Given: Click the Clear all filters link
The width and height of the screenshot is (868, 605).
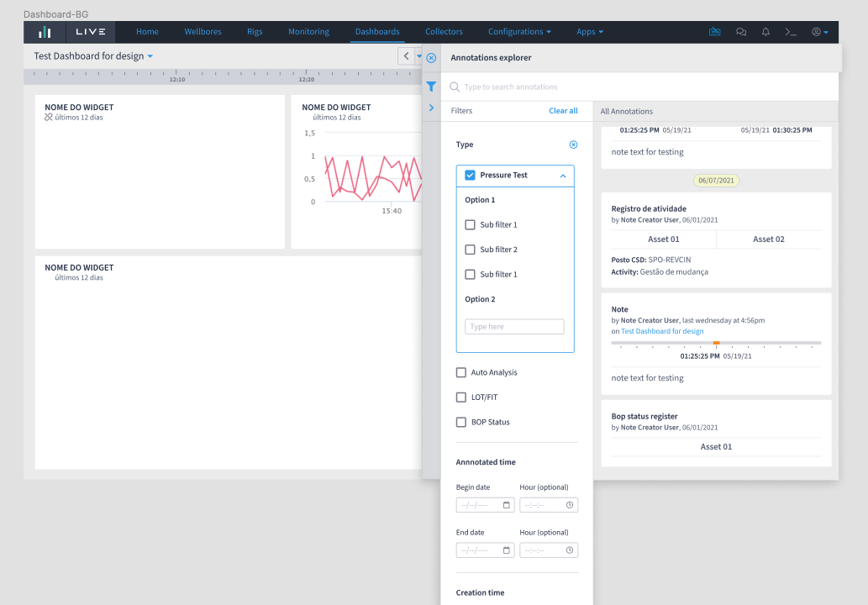Looking at the screenshot, I should [563, 111].
